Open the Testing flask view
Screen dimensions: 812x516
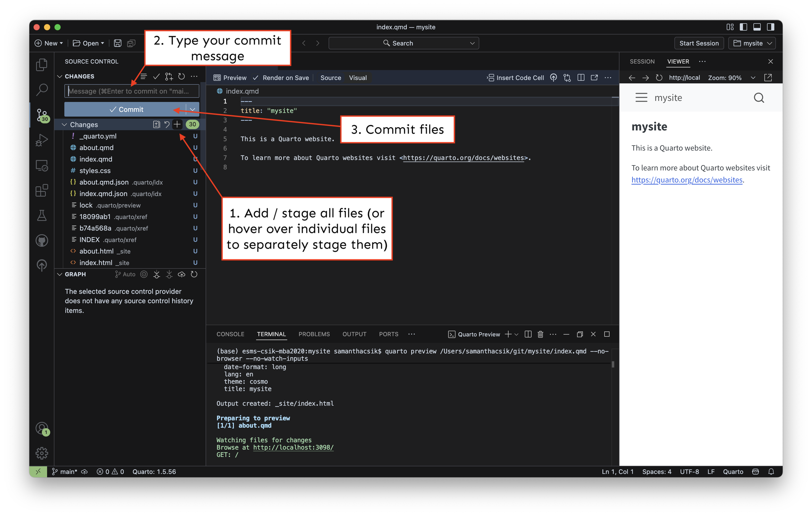(x=42, y=216)
